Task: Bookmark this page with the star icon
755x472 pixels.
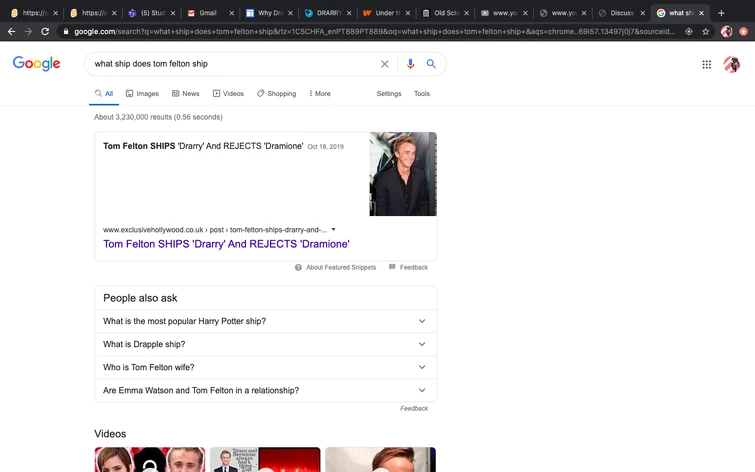Action: (705, 32)
